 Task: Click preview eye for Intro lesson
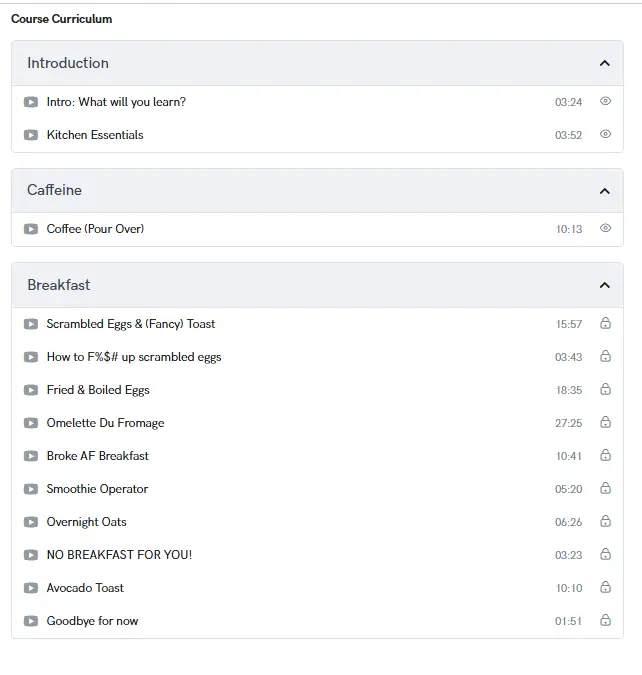click(x=605, y=102)
